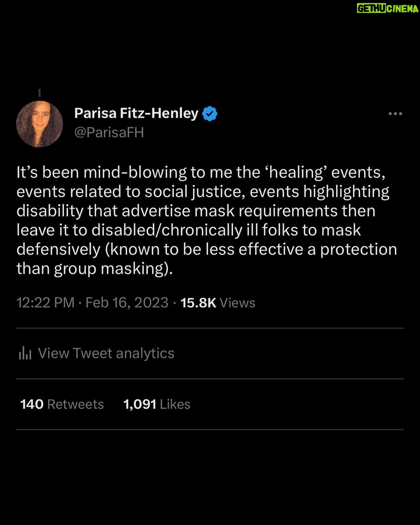Show the 1,091 Likes list
Image resolution: width=420 pixels, height=525 pixels.
click(x=157, y=404)
